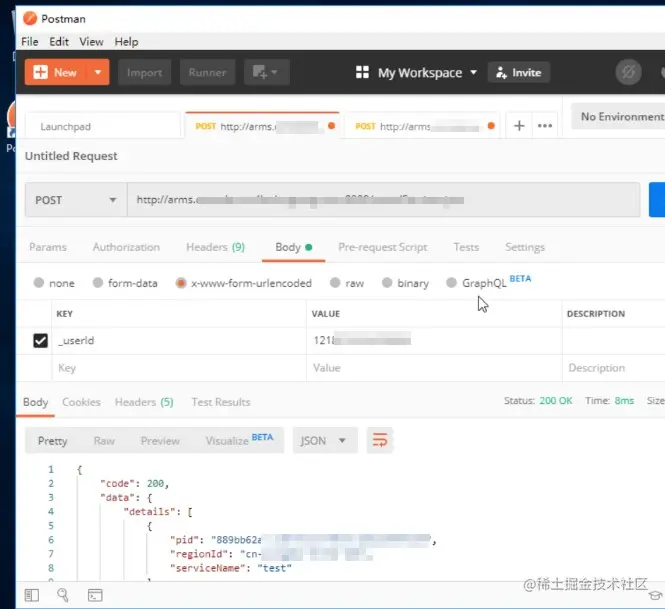Select the none body type
The width and height of the screenshot is (665, 609).
point(39,282)
